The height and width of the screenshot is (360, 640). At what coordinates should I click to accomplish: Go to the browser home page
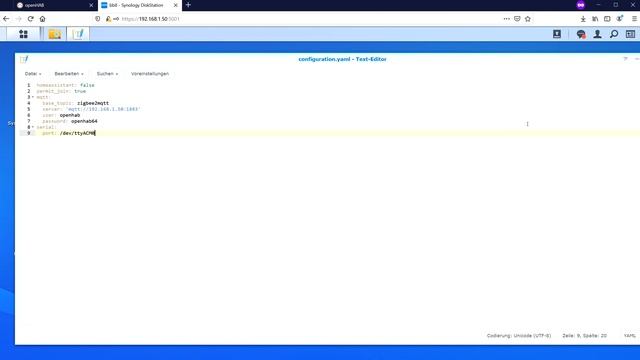pos(42,19)
